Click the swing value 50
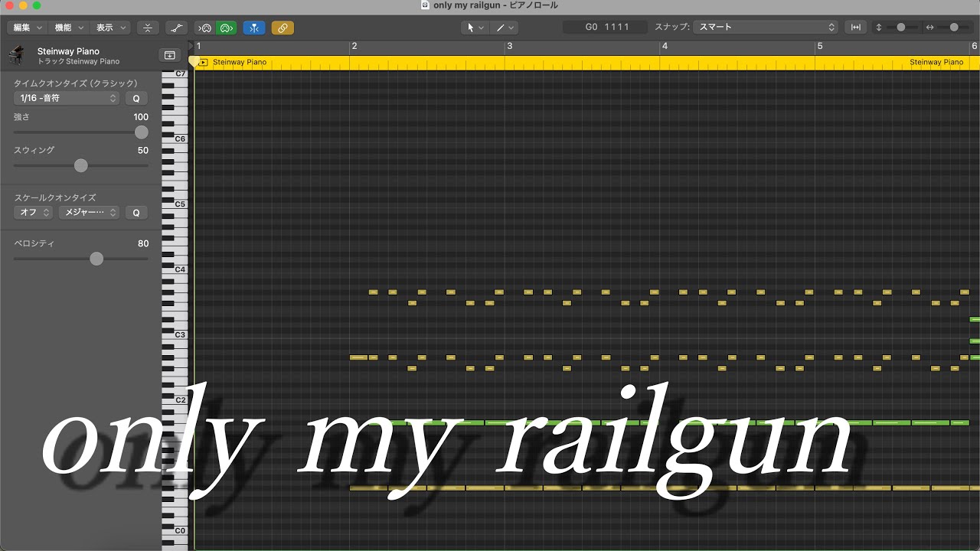 [143, 151]
